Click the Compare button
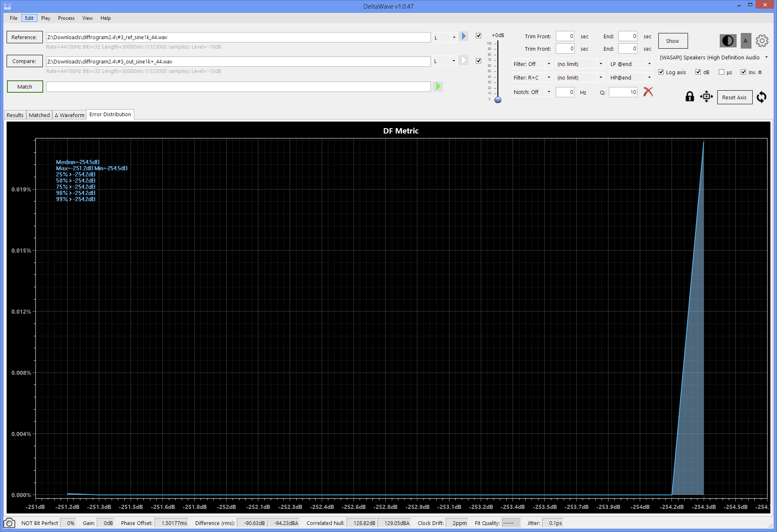Screen dimensions: 777x532 24,61
